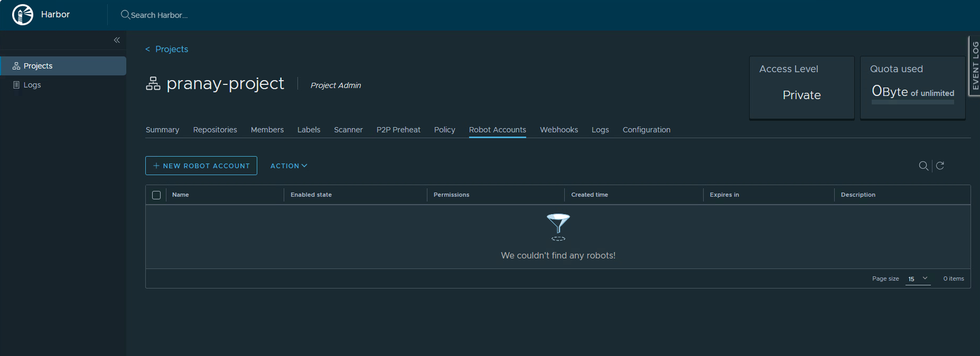
Task: Click the '0 items' pagination text
Action: [954, 278]
